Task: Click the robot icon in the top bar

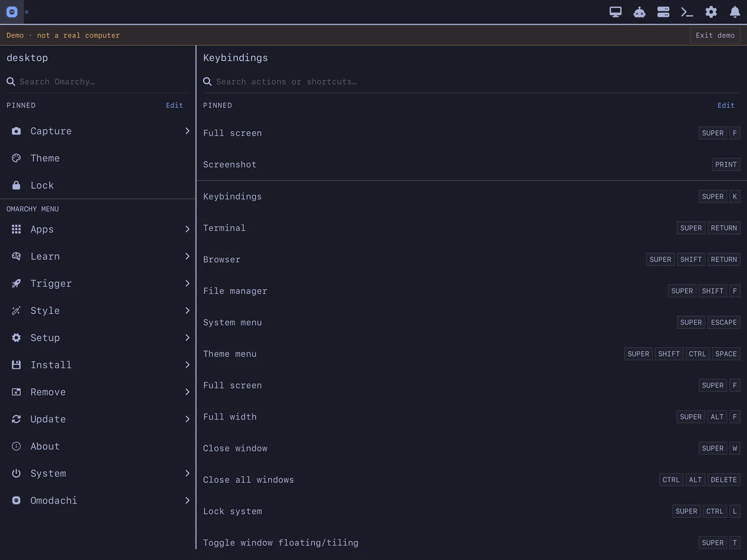Action: coord(640,12)
